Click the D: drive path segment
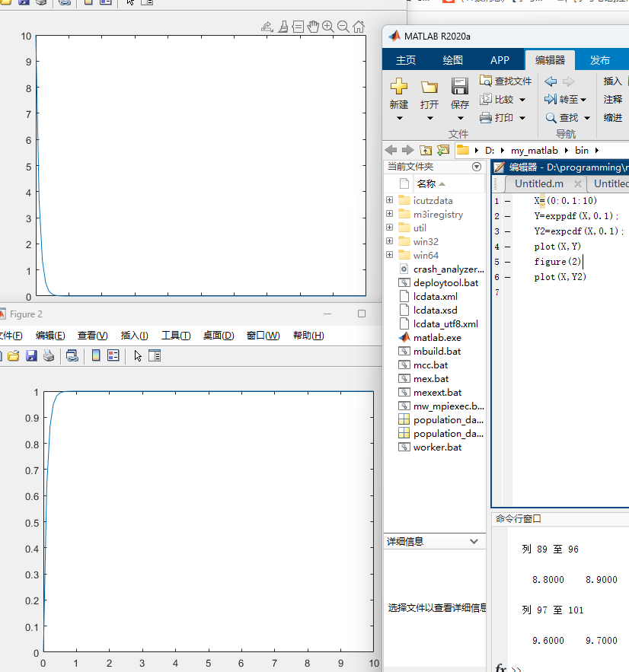 point(490,151)
